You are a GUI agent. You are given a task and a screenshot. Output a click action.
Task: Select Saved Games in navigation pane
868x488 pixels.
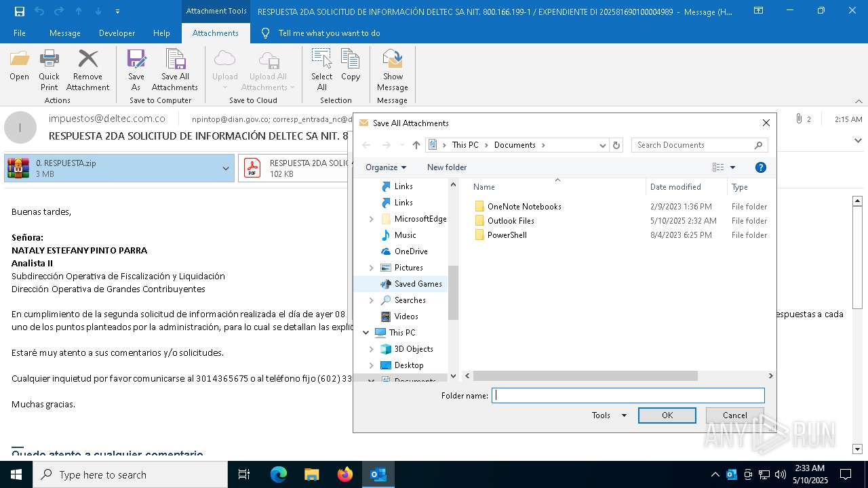[x=418, y=284]
